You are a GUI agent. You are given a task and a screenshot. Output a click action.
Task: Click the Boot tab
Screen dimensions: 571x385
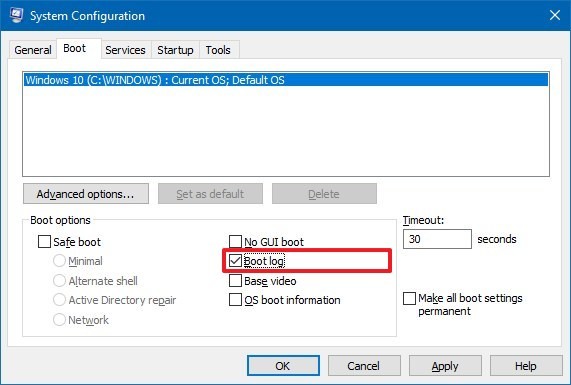point(75,48)
